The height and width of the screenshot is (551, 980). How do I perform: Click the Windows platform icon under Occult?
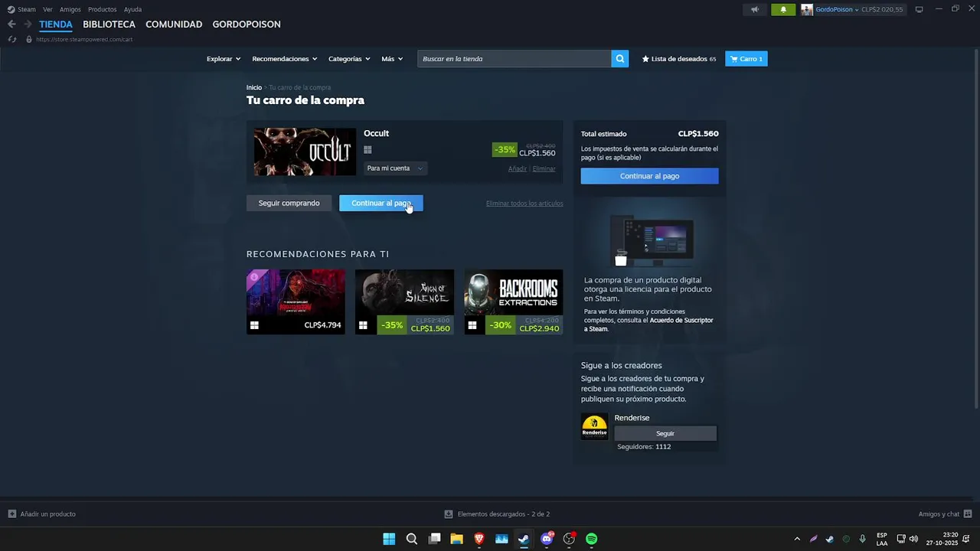click(x=367, y=150)
